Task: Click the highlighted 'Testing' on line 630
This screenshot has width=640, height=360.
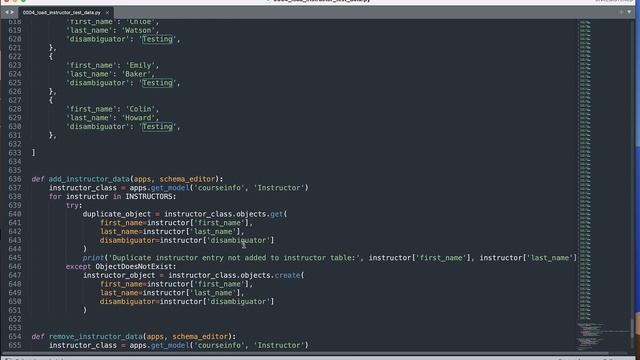Action: pyautogui.click(x=158, y=127)
